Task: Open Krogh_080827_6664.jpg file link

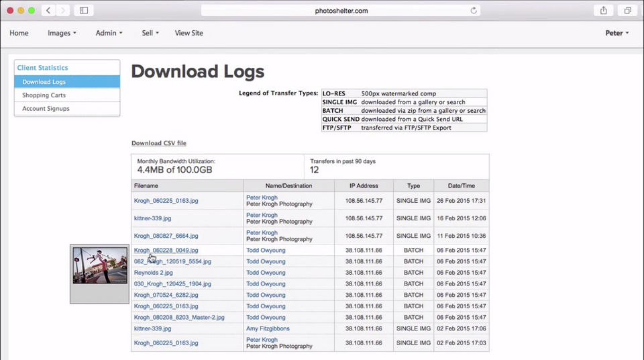Action: [x=166, y=236]
